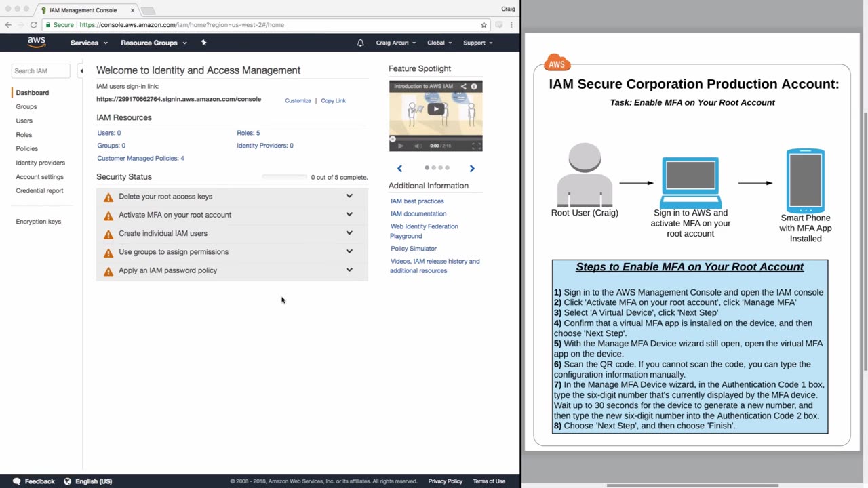Open Roles in the IAM sidebar

pos(24,135)
